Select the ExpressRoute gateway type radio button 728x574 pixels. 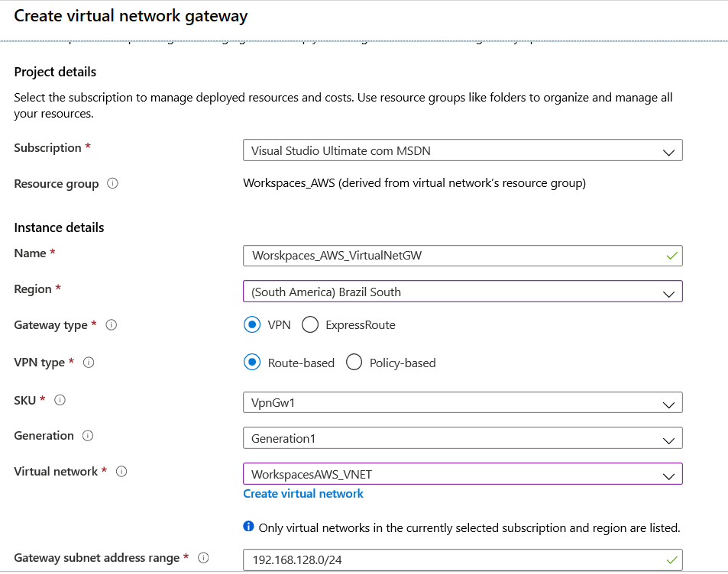tap(309, 325)
